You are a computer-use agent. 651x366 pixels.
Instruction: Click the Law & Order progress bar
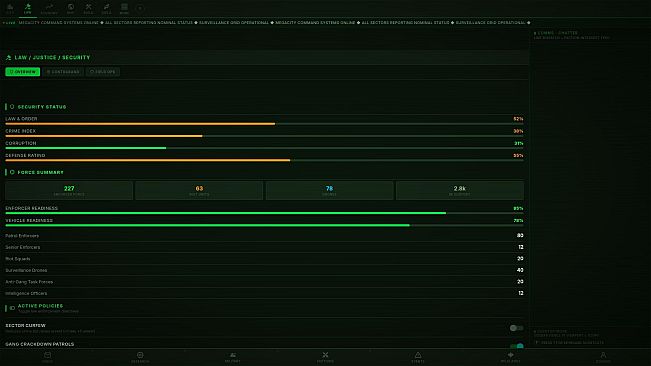coord(264,124)
